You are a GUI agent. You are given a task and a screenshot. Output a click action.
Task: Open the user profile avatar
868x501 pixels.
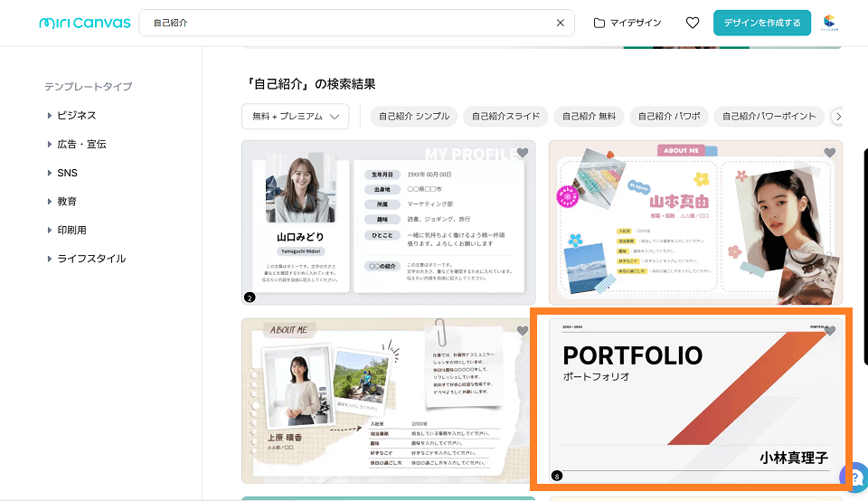(x=830, y=23)
